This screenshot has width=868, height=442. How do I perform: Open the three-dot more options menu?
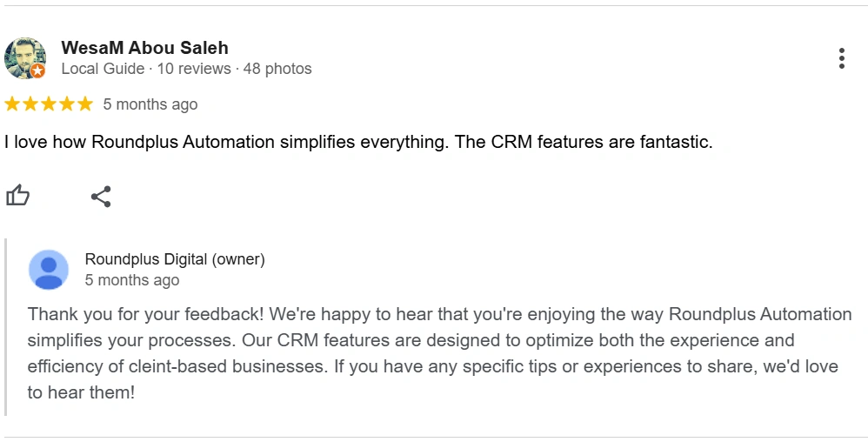(x=841, y=58)
